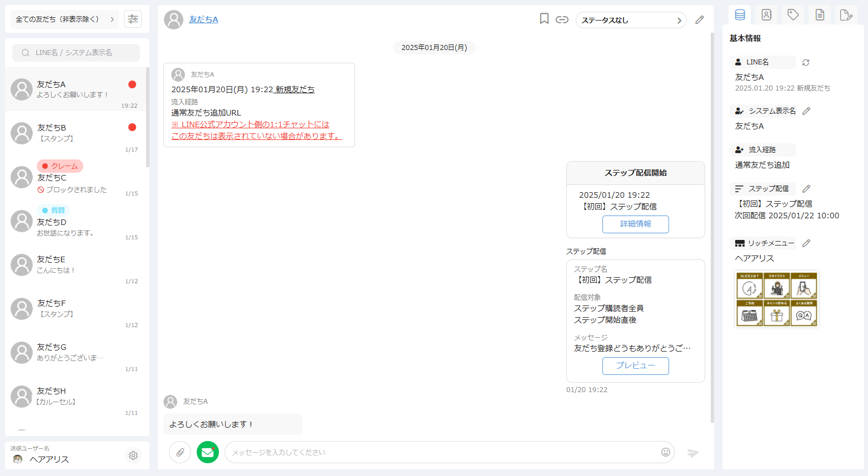Click the green envelope message icon
The width and height of the screenshot is (868, 476).
[x=208, y=452]
